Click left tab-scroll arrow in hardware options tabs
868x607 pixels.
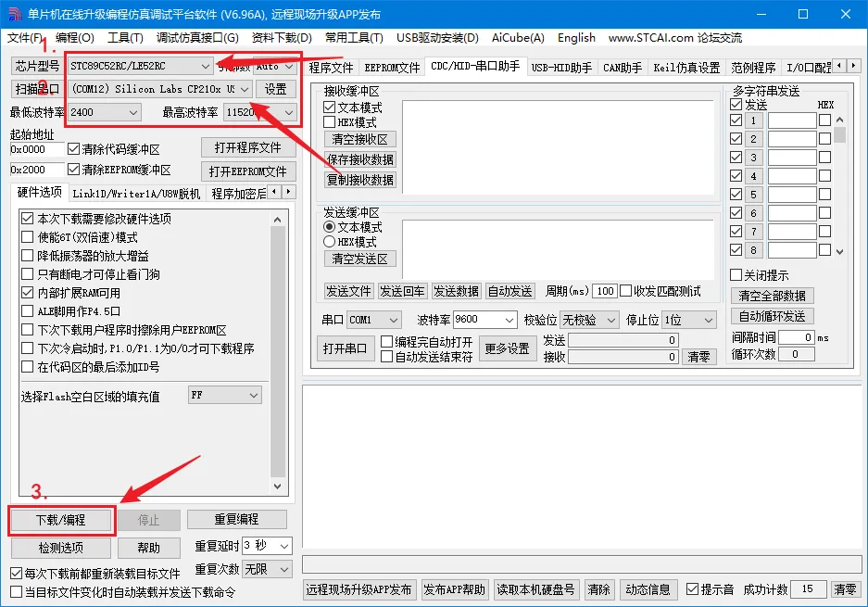coord(275,192)
